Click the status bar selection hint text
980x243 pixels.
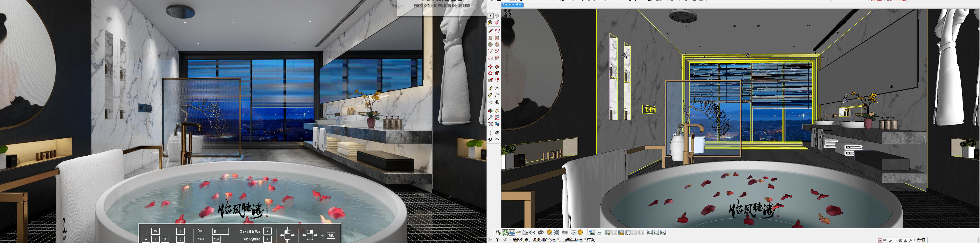click(x=554, y=240)
